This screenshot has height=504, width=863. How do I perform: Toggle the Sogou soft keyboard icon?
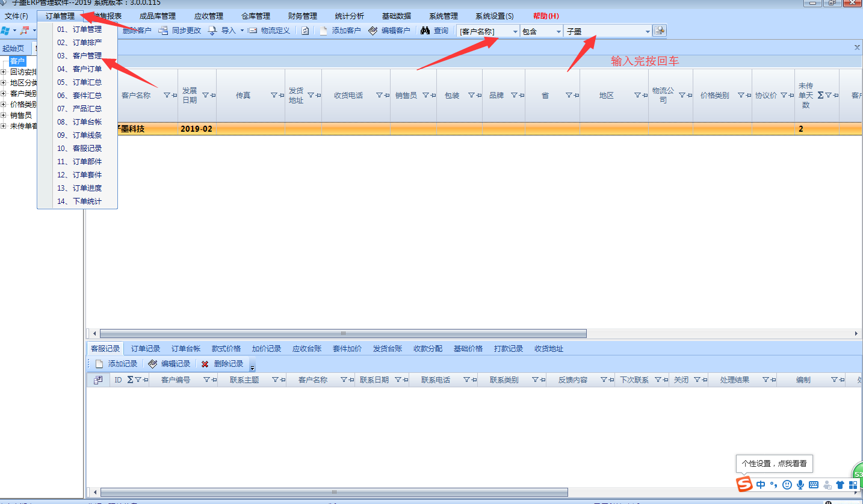(x=814, y=485)
